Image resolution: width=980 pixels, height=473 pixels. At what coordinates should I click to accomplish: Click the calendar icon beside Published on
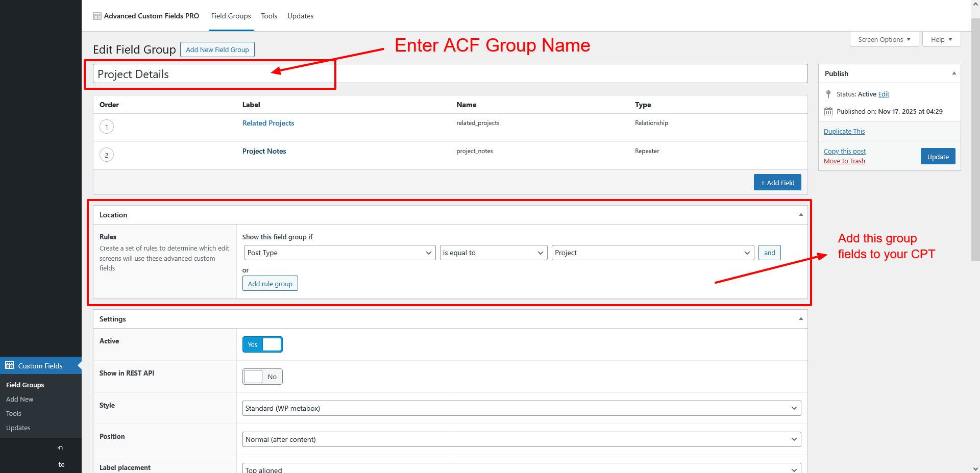(x=828, y=111)
